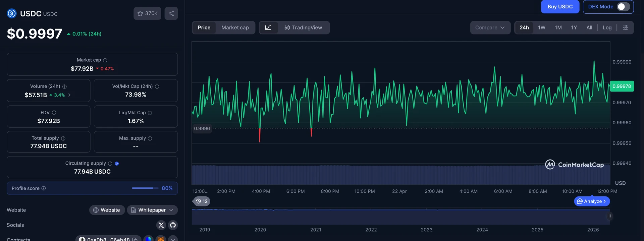The width and height of the screenshot is (644, 241).
Task: Expand more contracts chevron
Action: pyautogui.click(x=173, y=239)
